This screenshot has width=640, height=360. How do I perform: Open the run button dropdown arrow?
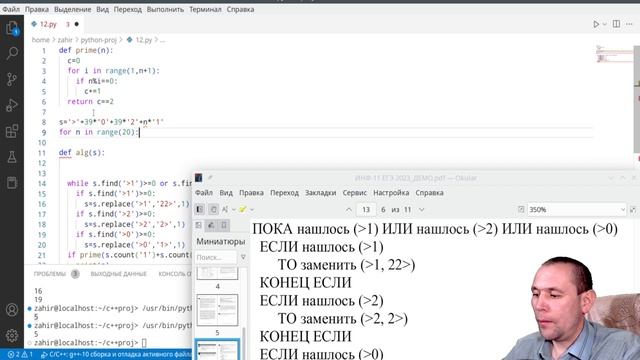(604, 24)
